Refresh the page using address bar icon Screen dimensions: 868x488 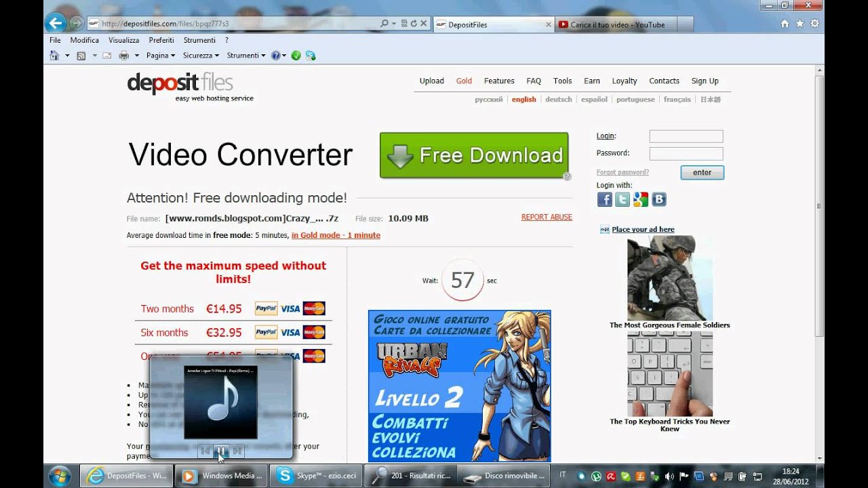click(414, 23)
